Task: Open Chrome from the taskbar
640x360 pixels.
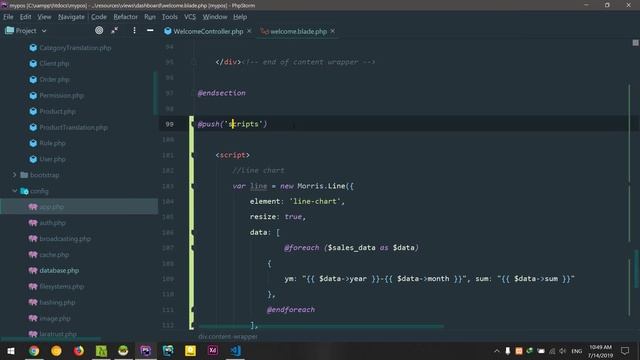Action: pos(34,351)
